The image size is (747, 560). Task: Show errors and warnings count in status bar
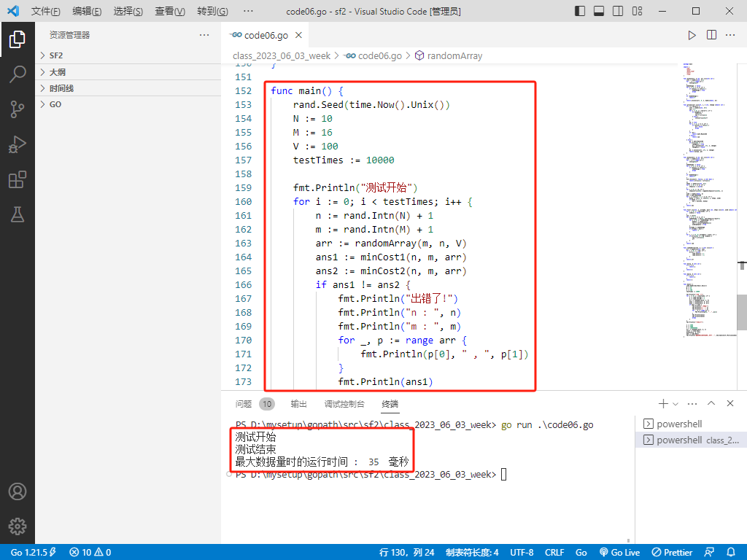tap(90, 552)
